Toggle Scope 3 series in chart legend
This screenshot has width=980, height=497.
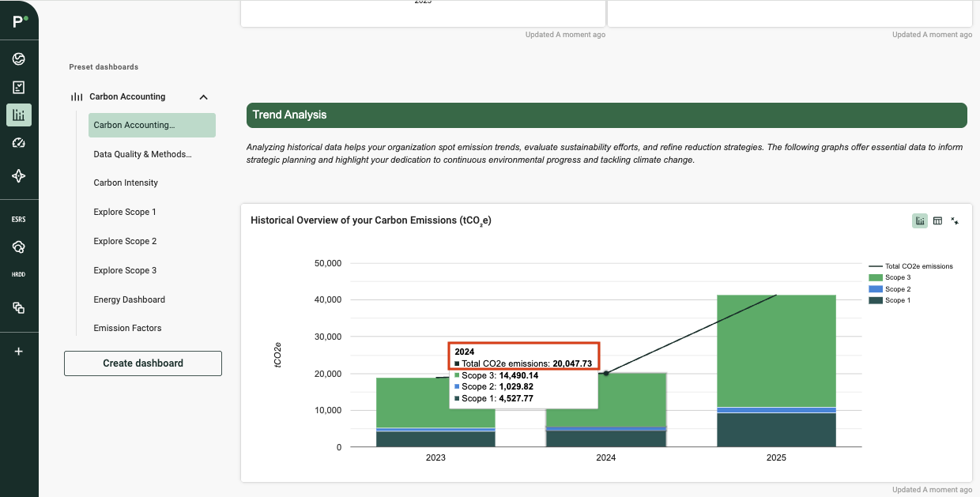[897, 278]
